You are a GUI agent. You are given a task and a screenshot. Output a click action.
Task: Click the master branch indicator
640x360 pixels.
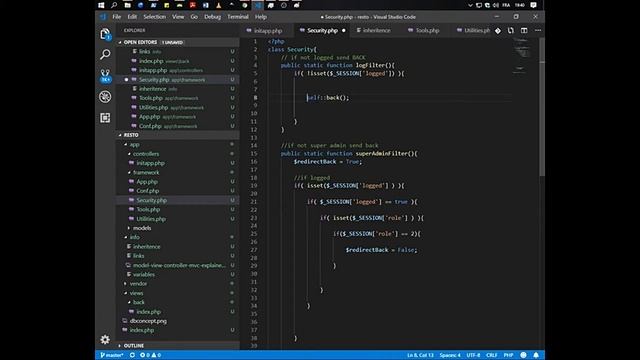pyautogui.click(x=112, y=355)
